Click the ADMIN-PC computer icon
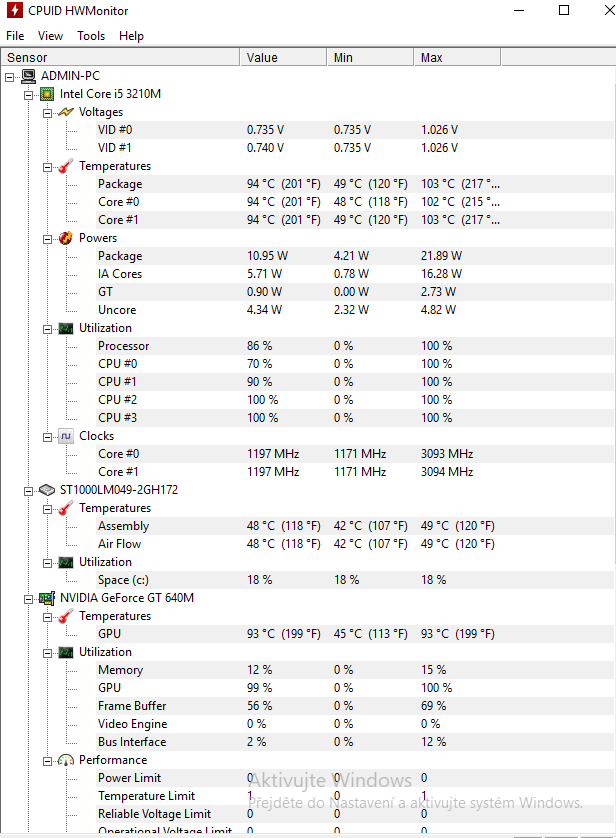Viewport: 616px width, 838px height. pos(28,76)
